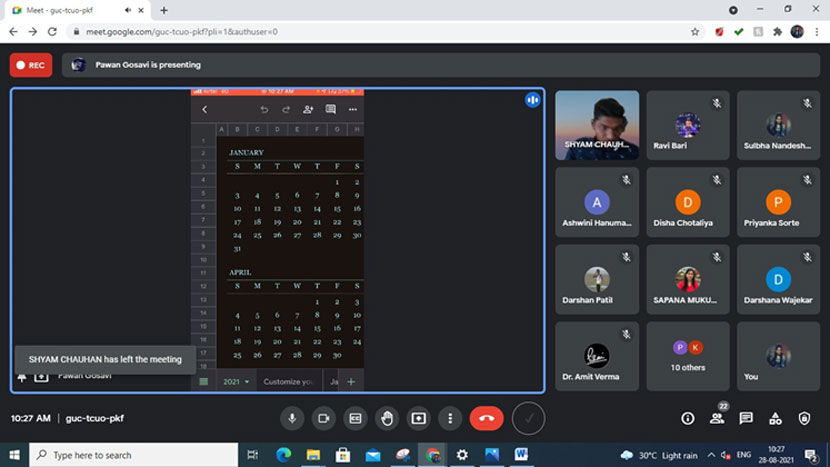Open the chat panel
830x467 pixels.
(746, 418)
